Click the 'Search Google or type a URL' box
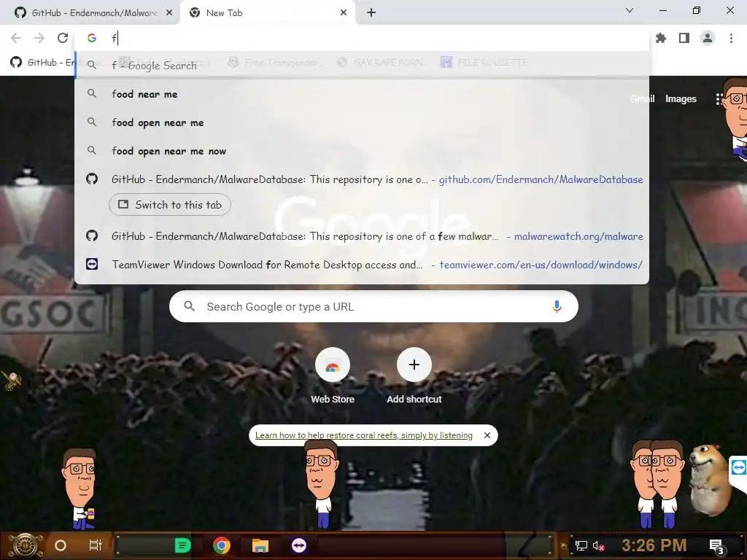The width and height of the screenshot is (747, 560). coord(373,307)
